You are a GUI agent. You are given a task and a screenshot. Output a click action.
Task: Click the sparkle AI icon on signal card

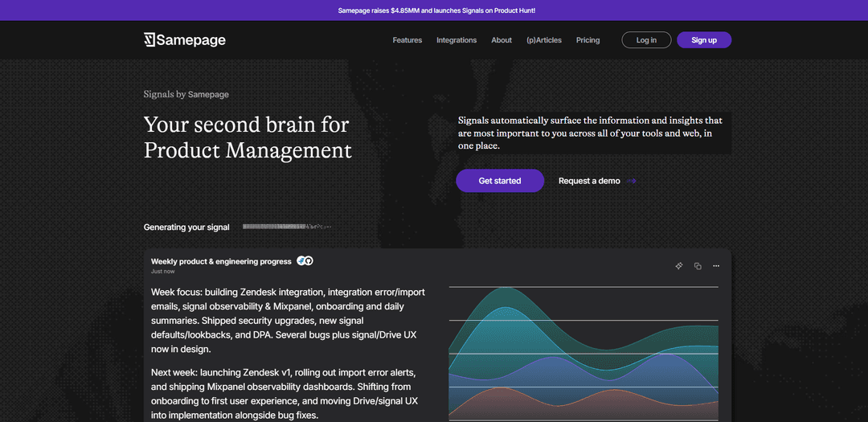678,266
